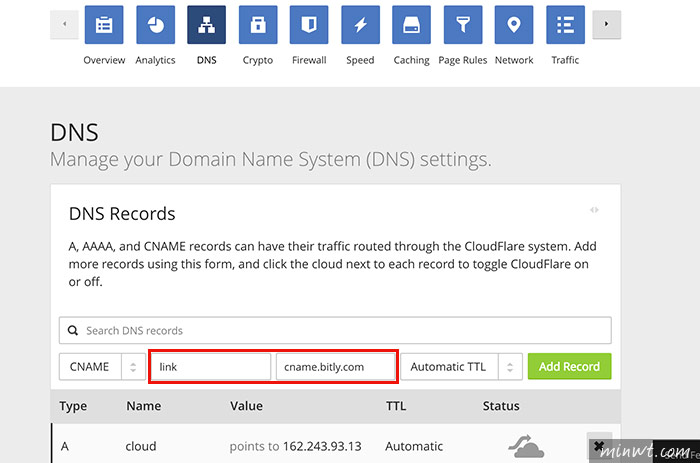Open the Overview section icon

104,25
